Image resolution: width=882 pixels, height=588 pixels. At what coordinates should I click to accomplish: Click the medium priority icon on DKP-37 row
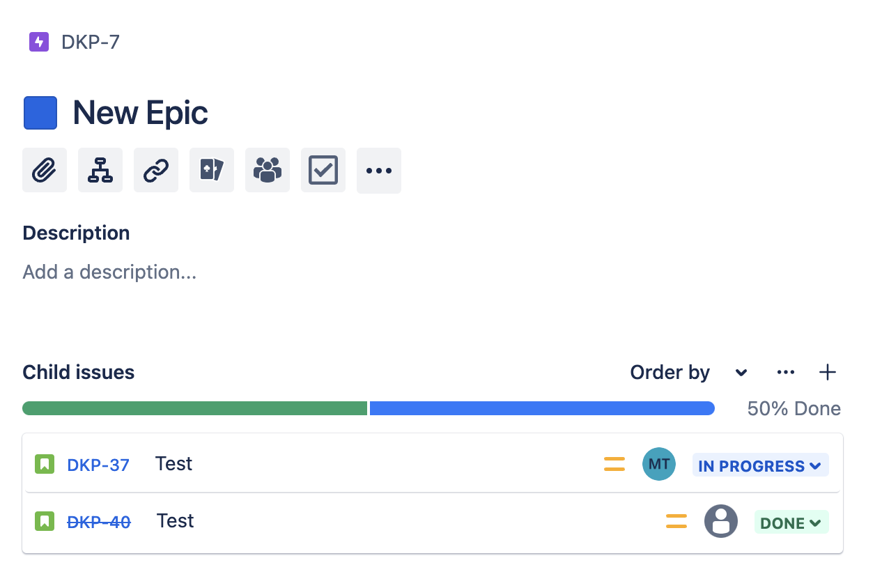coord(614,463)
